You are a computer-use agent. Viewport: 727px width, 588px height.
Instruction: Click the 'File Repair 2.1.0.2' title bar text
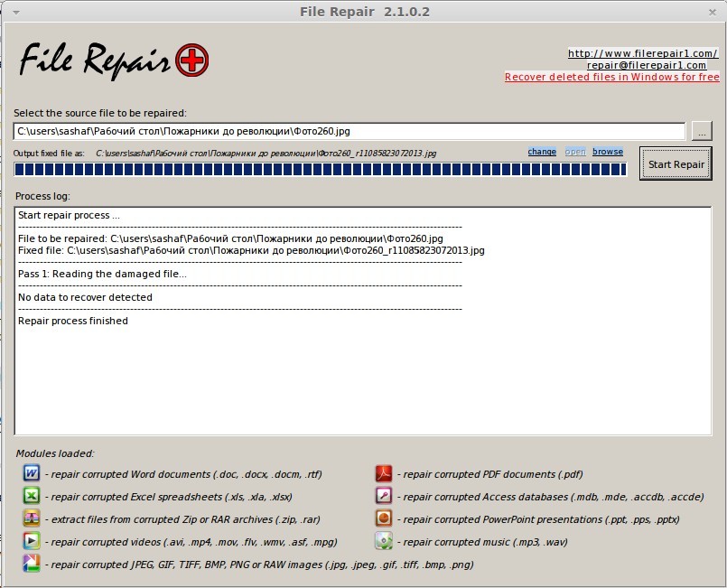[x=365, y=12]
